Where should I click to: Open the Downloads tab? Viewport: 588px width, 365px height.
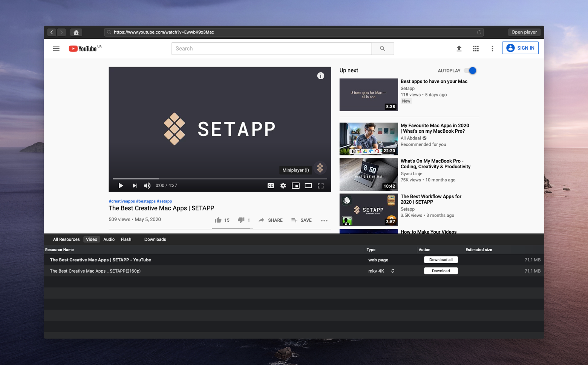(x=155, y=239)
